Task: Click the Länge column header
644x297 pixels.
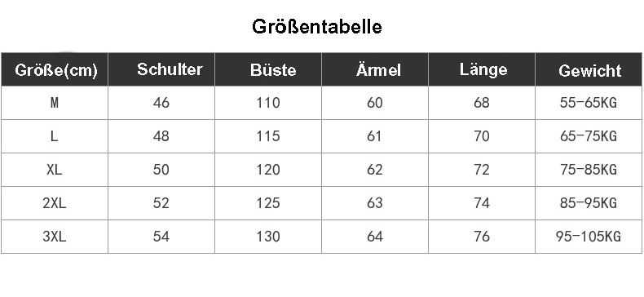Action: (x=483, y=69)
